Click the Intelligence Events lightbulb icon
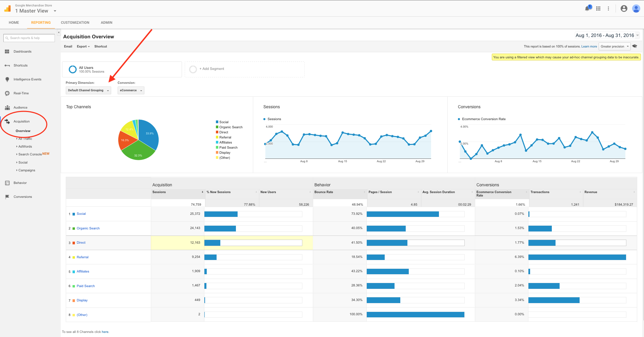This screenshot has height=337, width=644. [7, 79]
